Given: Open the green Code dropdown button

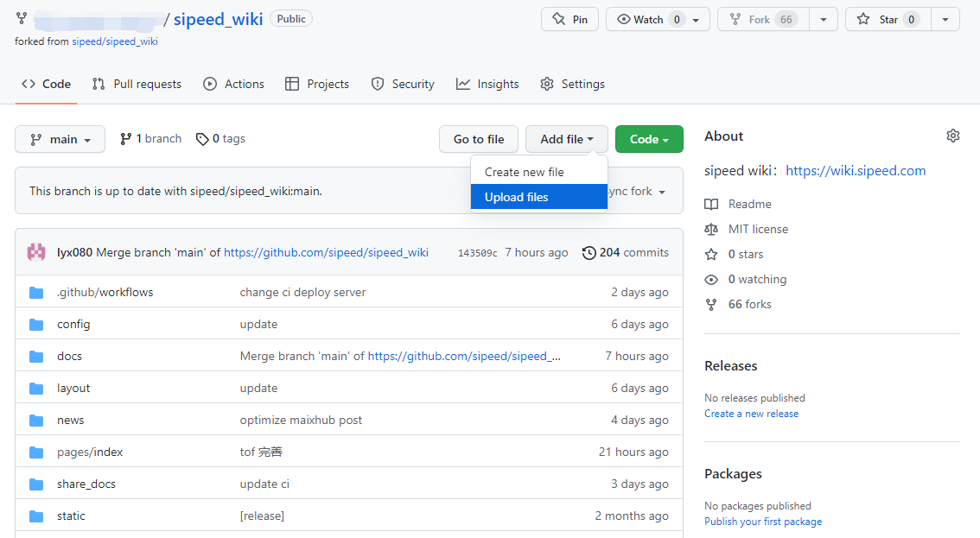Looking at the screenshot, I should click(649, 139).
